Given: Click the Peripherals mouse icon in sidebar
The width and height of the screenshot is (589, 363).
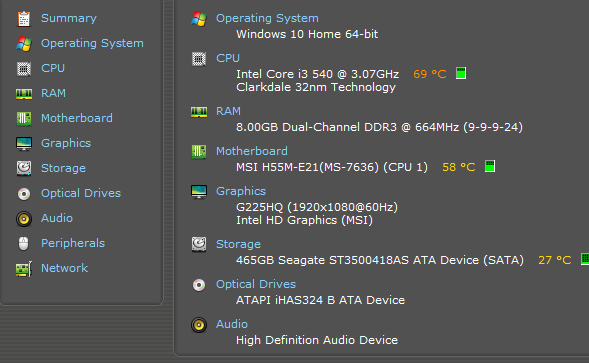Looking at the screenshot, I should point(24,244).
